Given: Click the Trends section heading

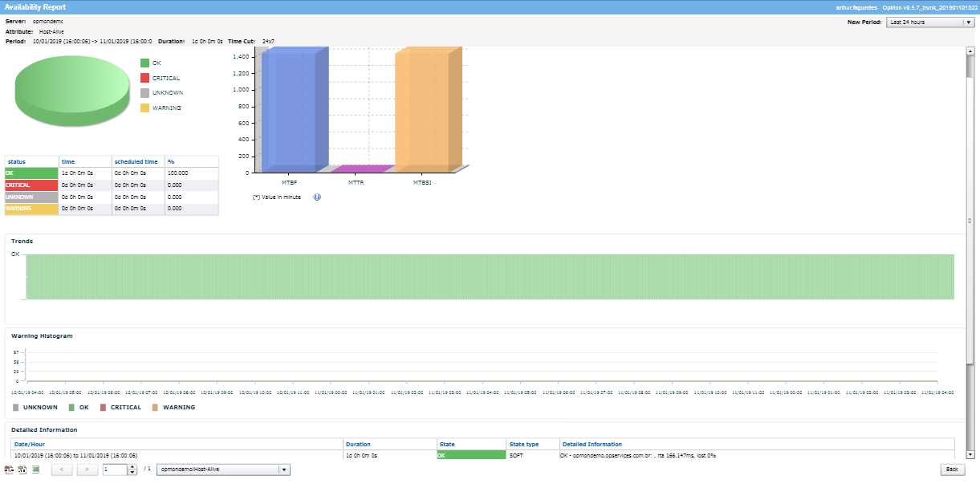Looking at the screenshot, I should tap(22, 241).
